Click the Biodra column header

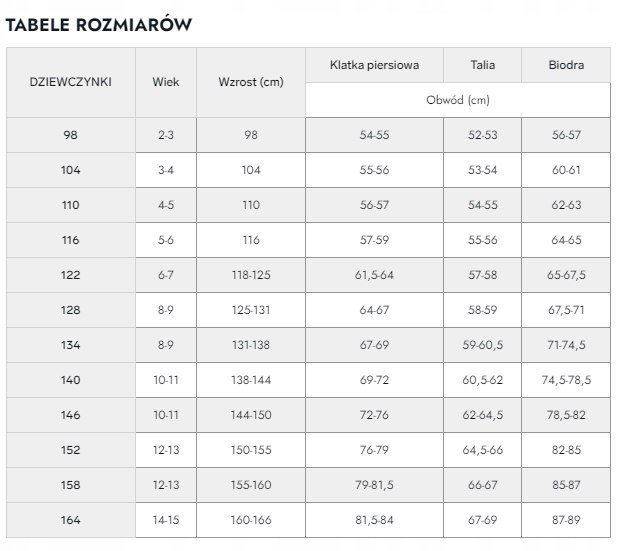pyautogui.click(x=565, y=66)
